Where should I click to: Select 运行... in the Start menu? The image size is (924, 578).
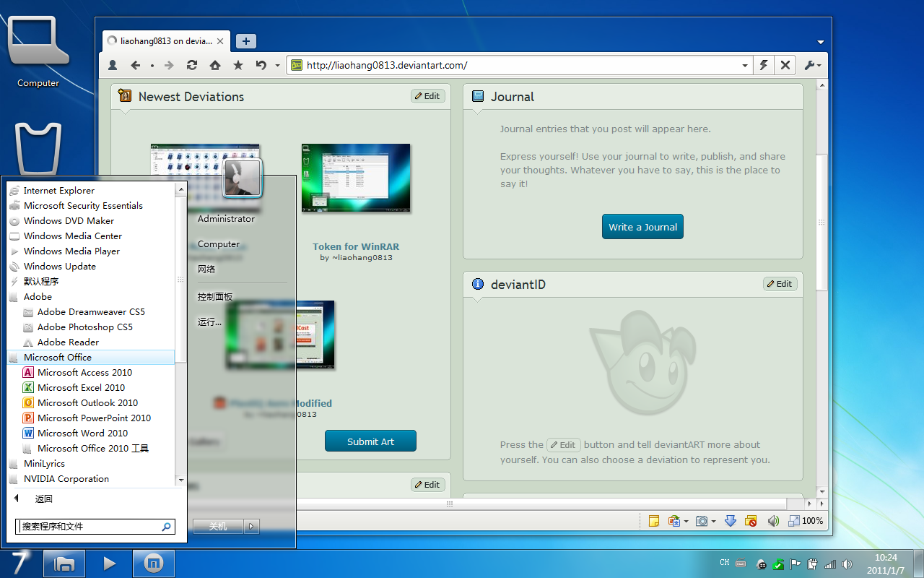coord(209,322)
